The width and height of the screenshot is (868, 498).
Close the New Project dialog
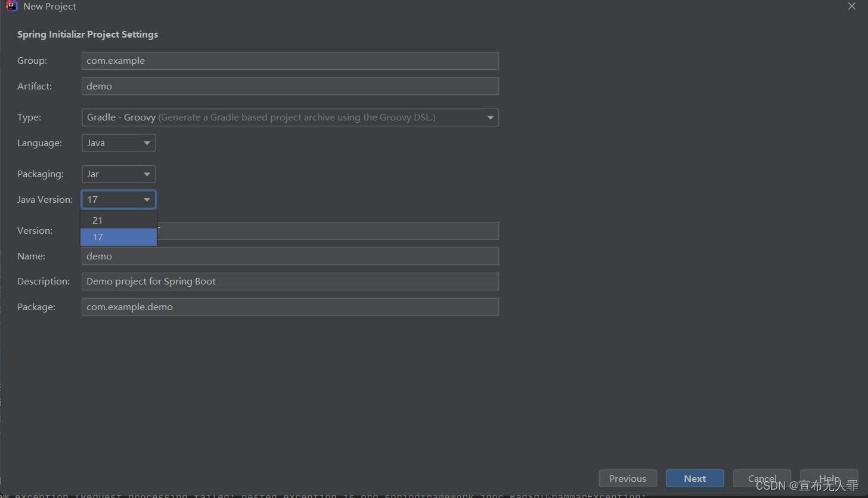pos(852,6)
